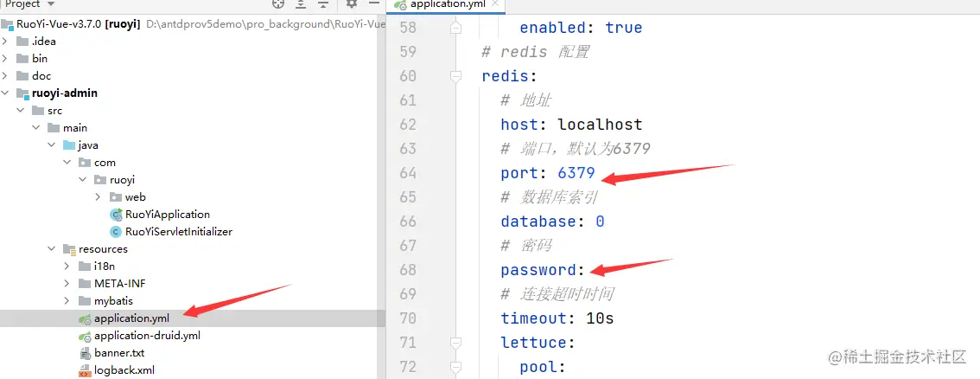Image resolution: width=980 pixels, height=379 pixels.
Task: Click the blue java source root icon
Action: tap(69, 145)
